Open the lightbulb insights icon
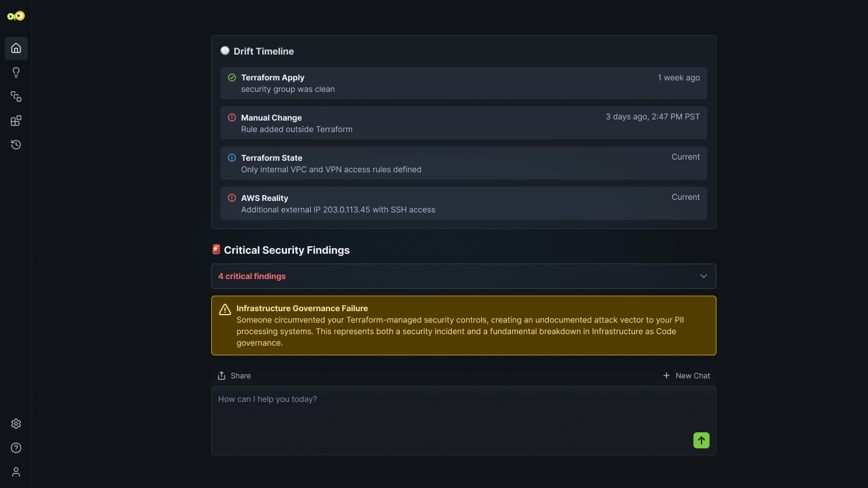 [x=16, y=72]
